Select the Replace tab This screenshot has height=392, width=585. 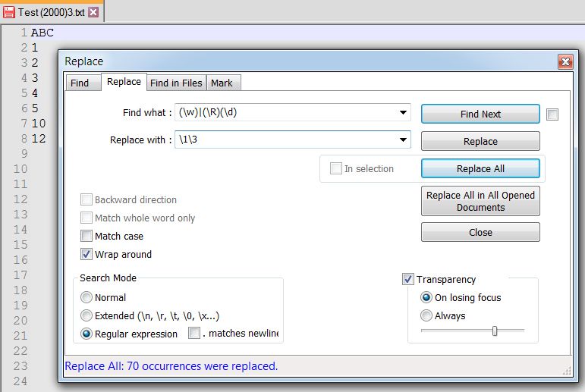coord(124,82)
